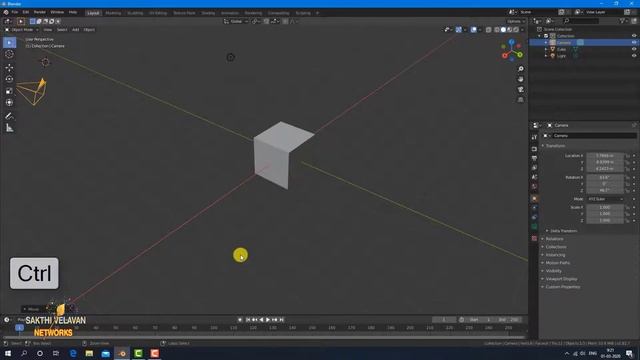This screenshot has width=640, height=360.
Task: Select the Transform tool
Action: click(9, 103)
